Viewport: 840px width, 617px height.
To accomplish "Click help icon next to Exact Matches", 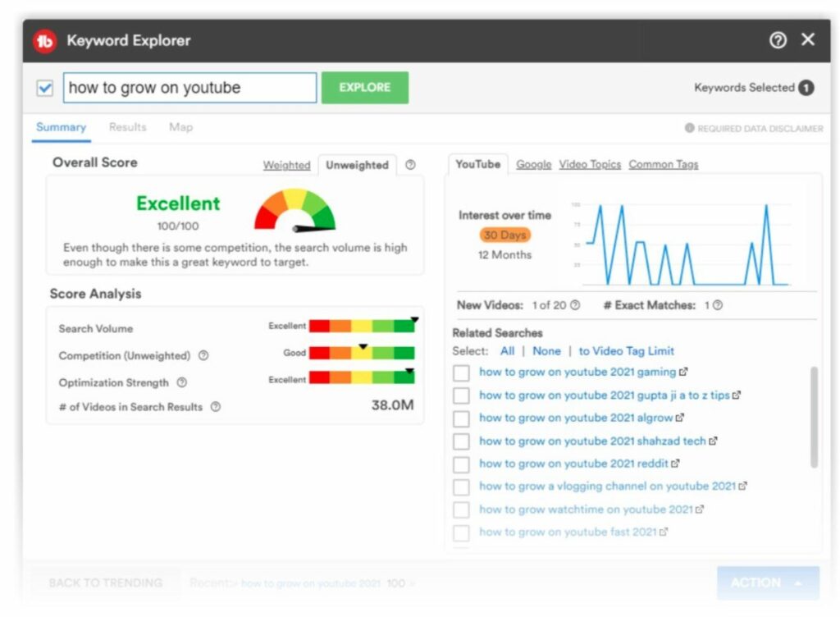I will click(x=718, y=304).
